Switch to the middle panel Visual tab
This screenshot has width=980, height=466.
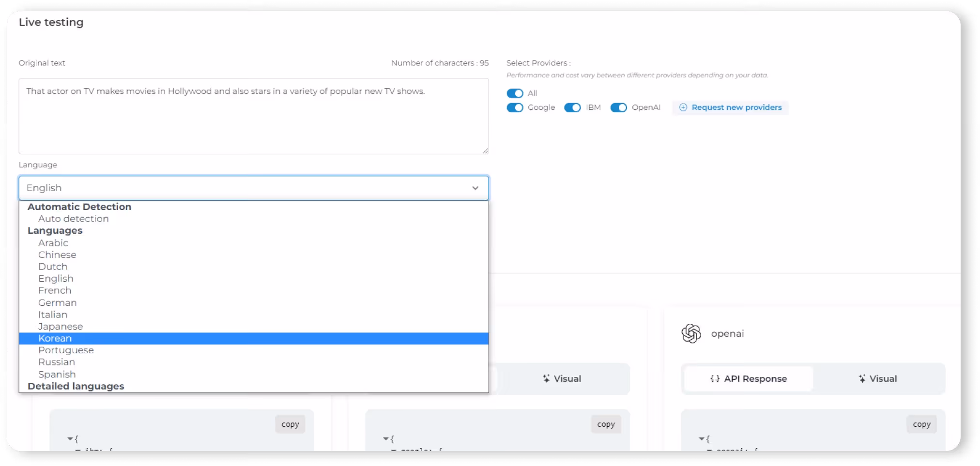[x=562, y=379]
